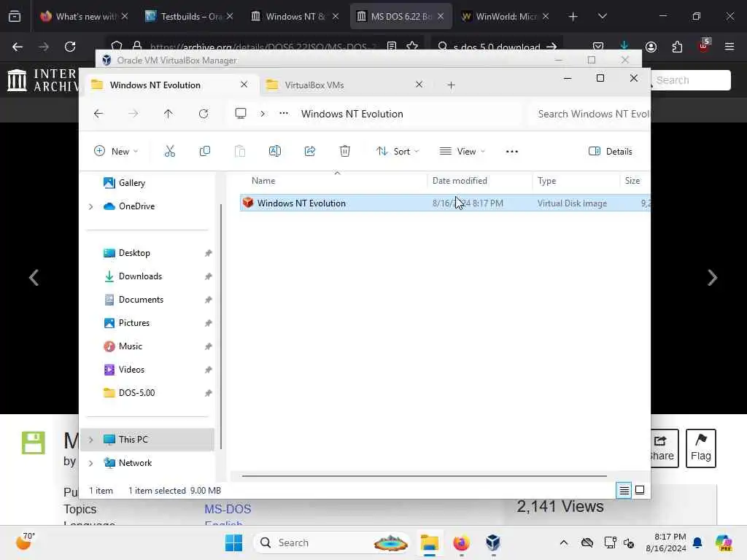Open Firefox account profile icon

(651, 47)
